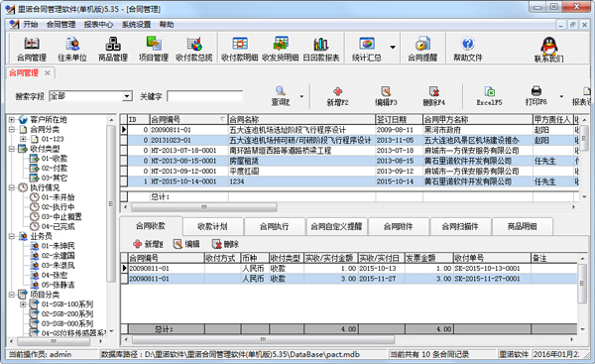
Task: Open the 合同管理 menu
Action: pyautogui.click(x=60, y=25)
